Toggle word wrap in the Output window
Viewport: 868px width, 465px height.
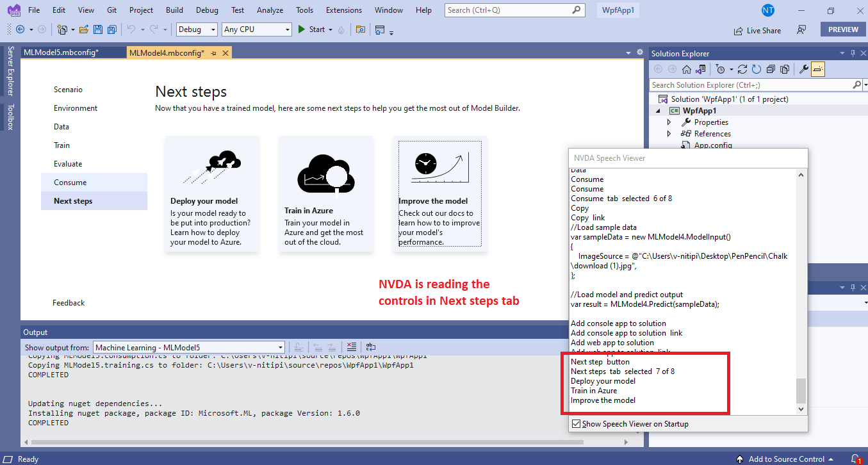click(x=370, y=347)
